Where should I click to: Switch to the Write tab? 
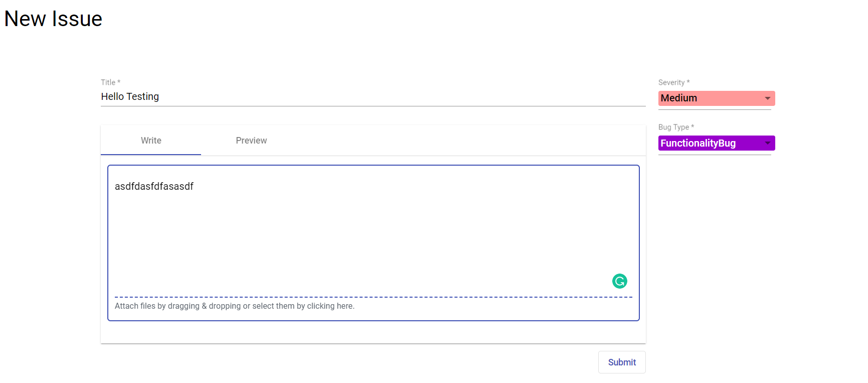(x=151, y=141)
